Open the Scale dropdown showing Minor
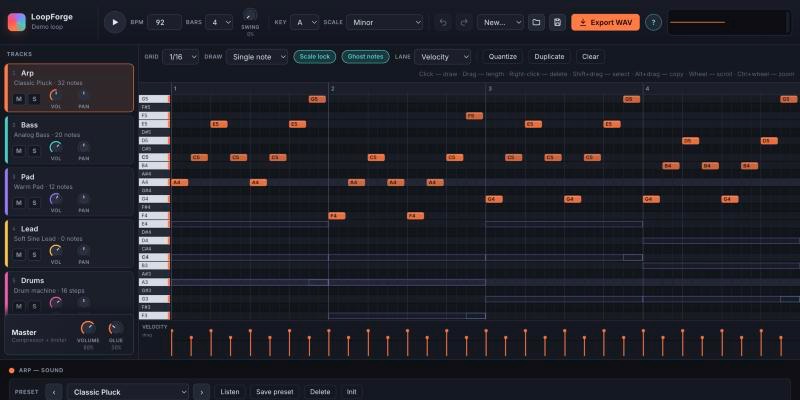800x400 pixels. pos(385,22)
